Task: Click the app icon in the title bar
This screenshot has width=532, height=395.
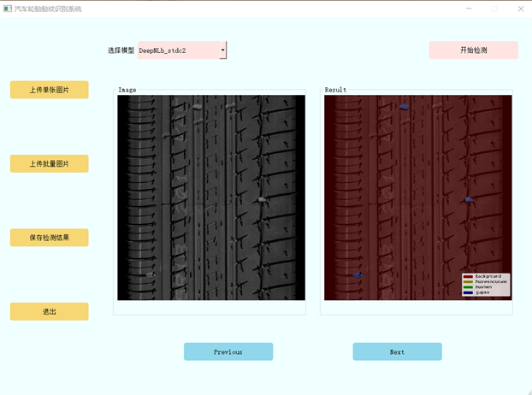Action: coord(8,9)
